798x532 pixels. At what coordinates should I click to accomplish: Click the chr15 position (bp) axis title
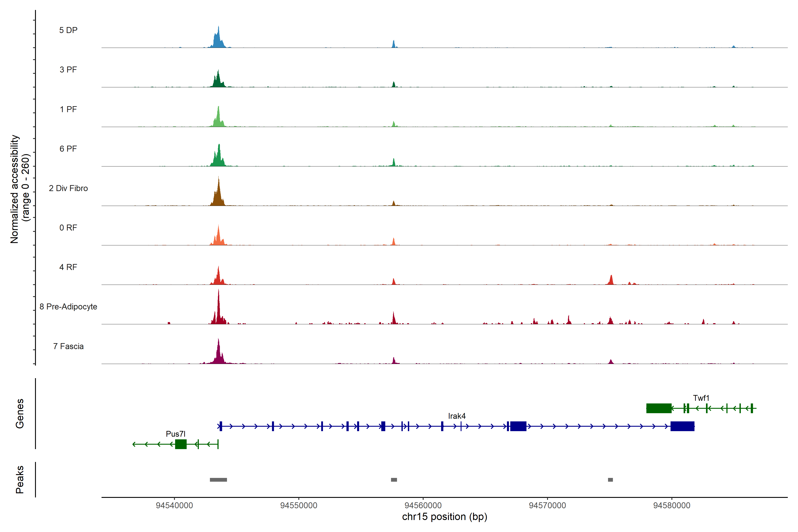click(x=444, y=517)
